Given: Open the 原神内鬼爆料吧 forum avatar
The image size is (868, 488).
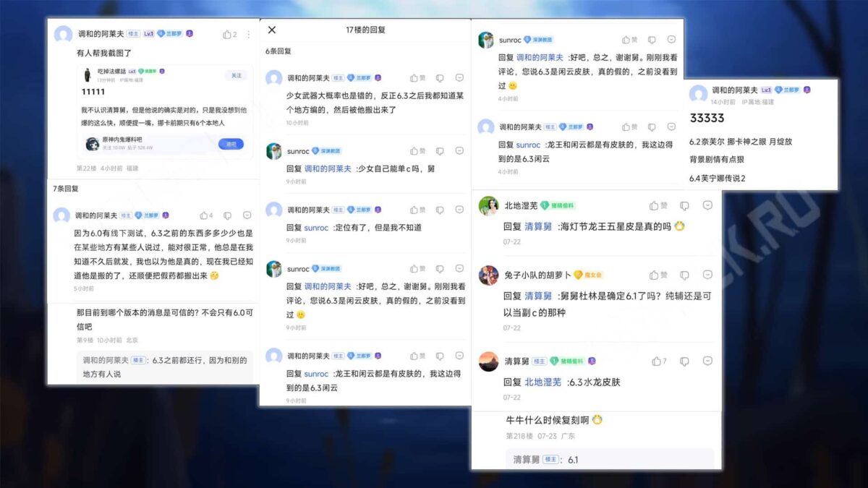Looking at the screenshot, I should pos(93,144).
